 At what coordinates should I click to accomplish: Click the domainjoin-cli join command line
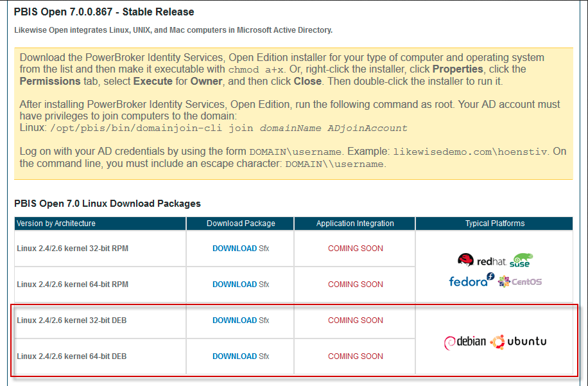tap(229, 128)
